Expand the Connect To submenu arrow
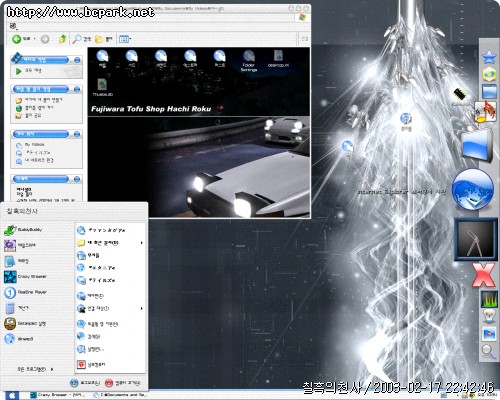The height and width of the screenshot is (400, 500). click(142, 309)
